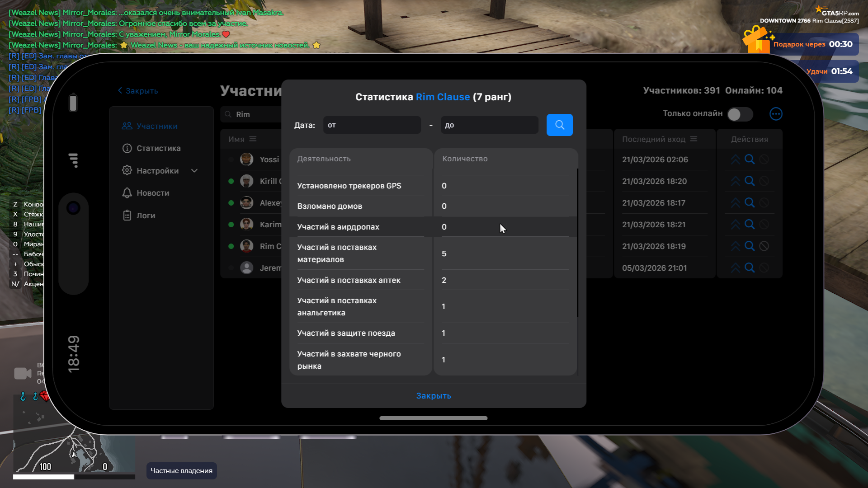Click the statistics table scrollbar
The height and width of the screenshot is (488, 868).
click(577, 243)
